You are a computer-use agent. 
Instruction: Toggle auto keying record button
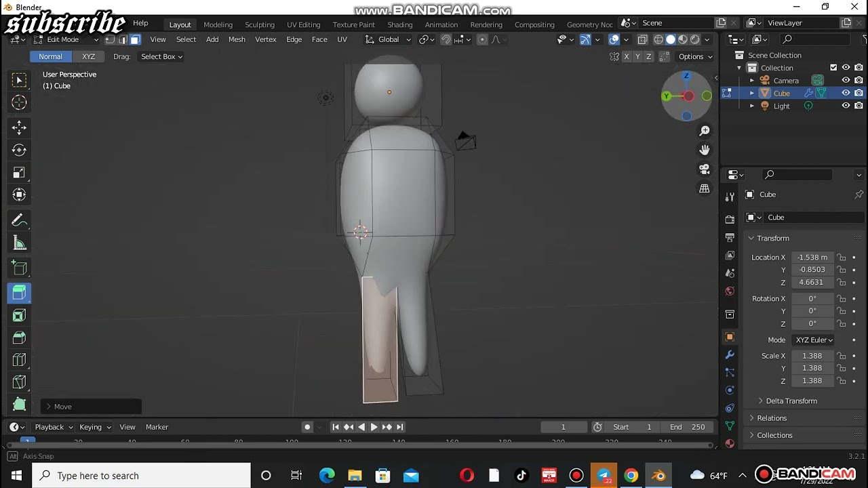(x=307, y=427)
